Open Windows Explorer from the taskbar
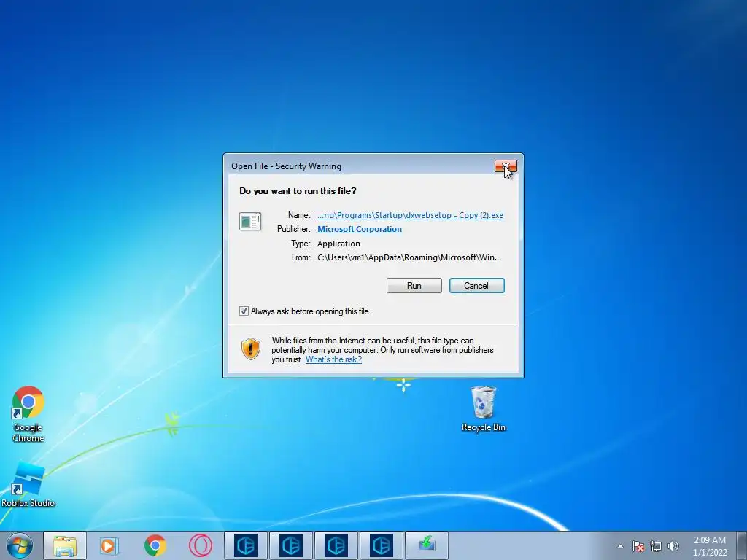 tap(65, 545)
